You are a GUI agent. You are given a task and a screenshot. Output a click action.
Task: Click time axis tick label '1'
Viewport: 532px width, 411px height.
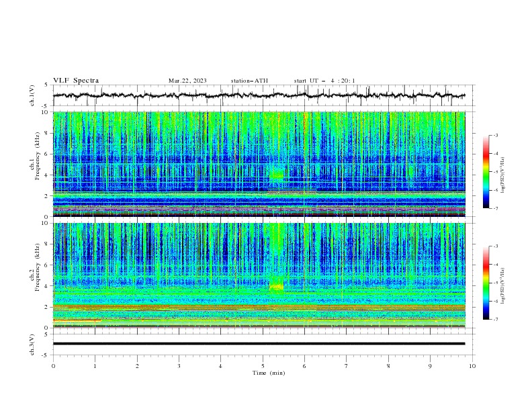(95, 366)
